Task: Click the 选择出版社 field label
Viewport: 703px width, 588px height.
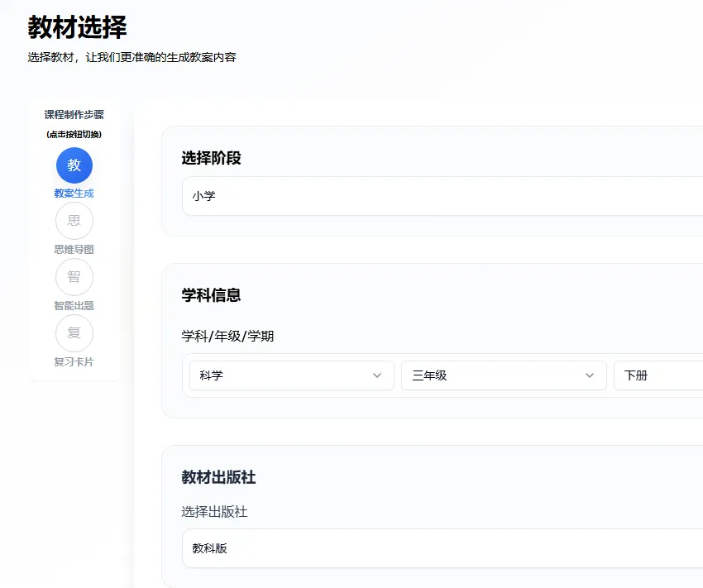Action: (x=214, y=512)
